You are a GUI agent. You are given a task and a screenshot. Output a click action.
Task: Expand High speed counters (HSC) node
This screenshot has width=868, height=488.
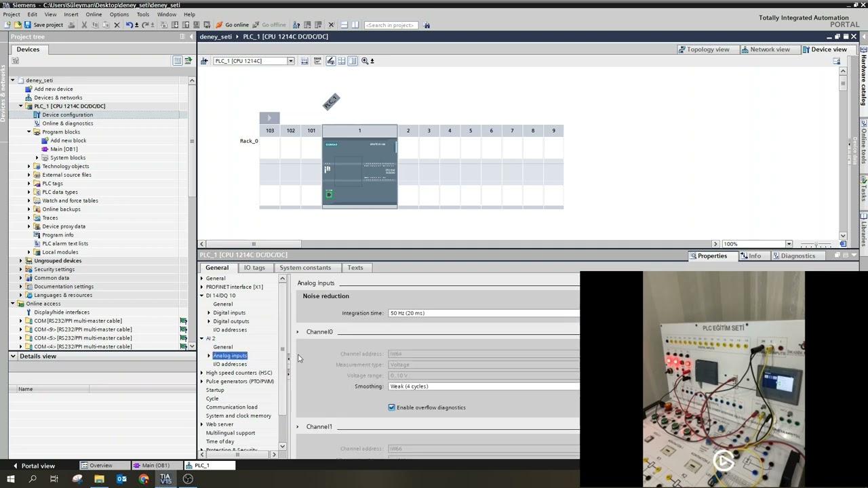[201, 373]
